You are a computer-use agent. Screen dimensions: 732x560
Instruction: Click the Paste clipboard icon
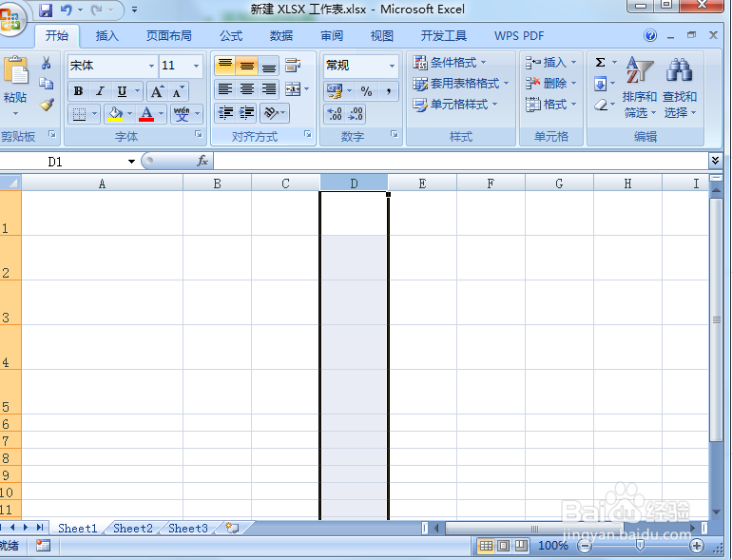pyautogui.click(x=16, y=70)
